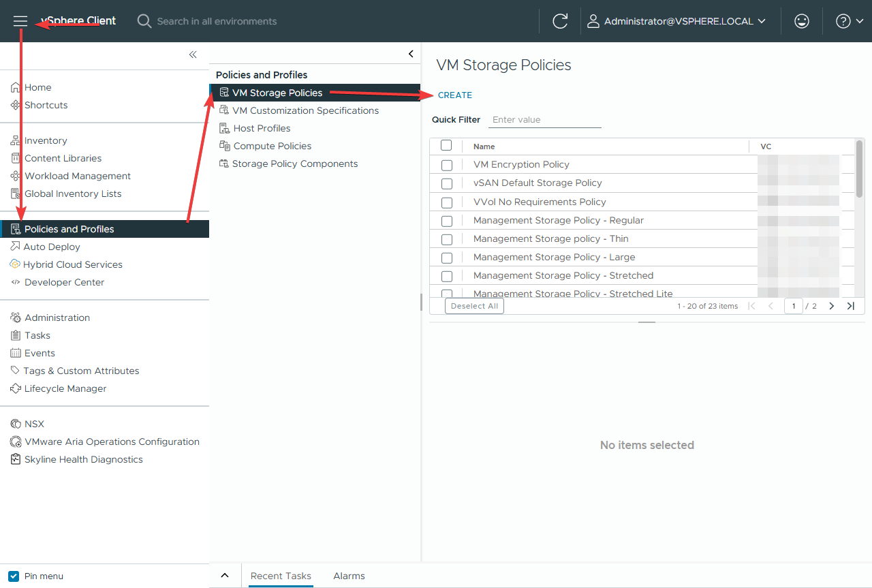Expand the Recent Tasks panel chevron
Screen dimensions: 872x588
click(x=225, y=576)
